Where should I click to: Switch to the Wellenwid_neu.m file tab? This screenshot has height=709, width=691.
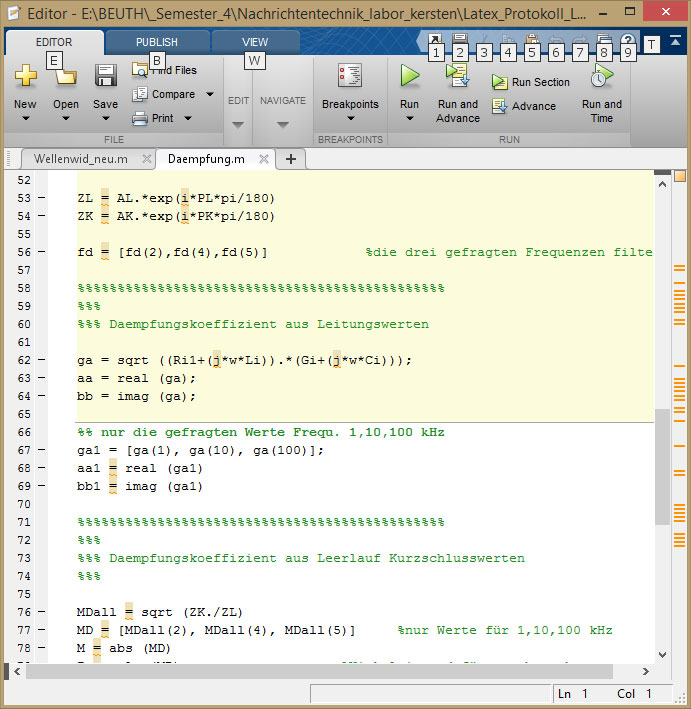pos(80,159)
